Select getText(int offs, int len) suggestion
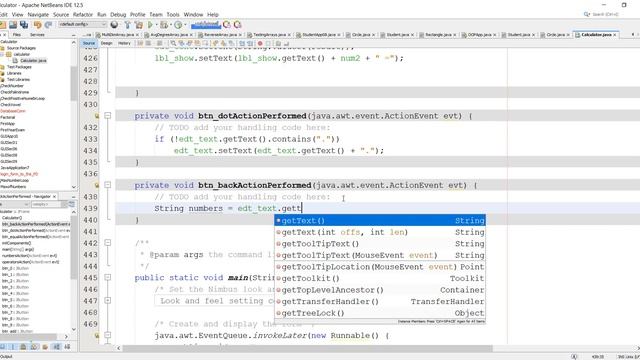Image resolution: width=640 pixels, height=360 pixels. click(380, 232)
